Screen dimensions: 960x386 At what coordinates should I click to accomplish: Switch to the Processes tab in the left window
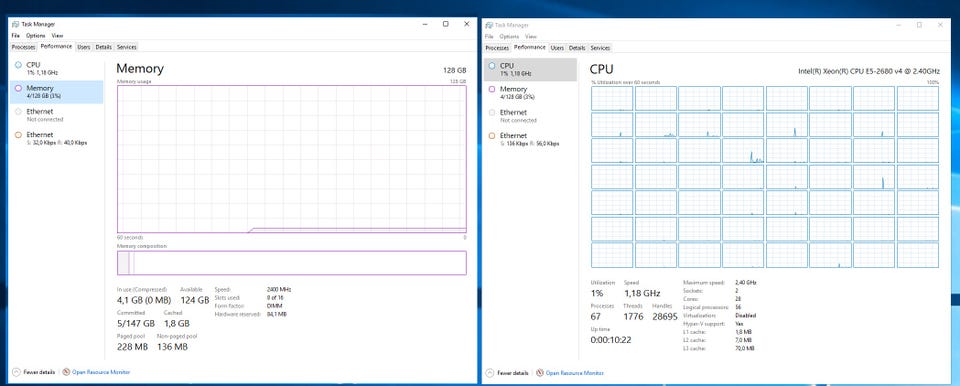tap(24, 47)
